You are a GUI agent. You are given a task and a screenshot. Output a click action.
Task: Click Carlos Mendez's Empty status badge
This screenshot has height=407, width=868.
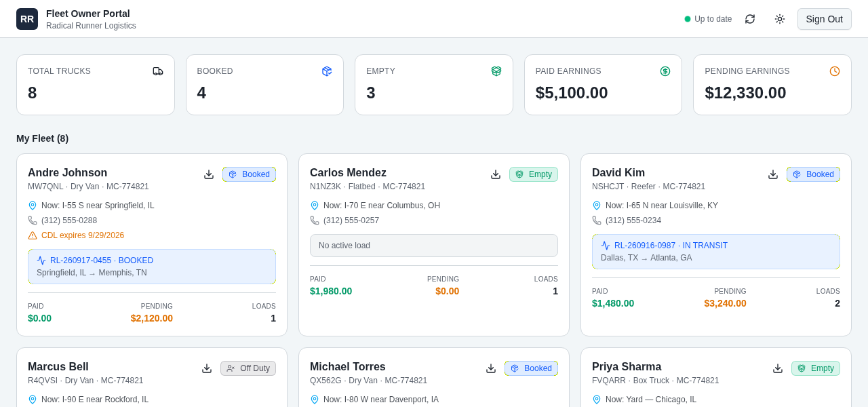pyautogui.click(x=534, y=174)
